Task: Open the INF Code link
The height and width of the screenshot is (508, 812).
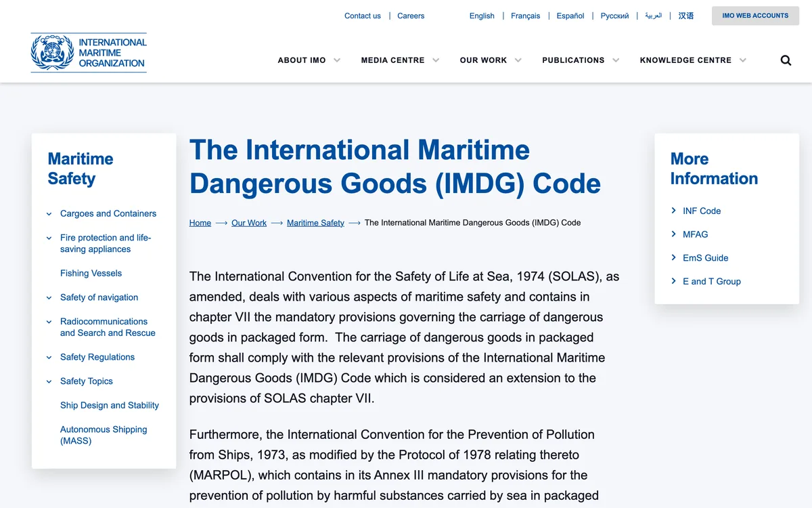Action: tap(702, 211)
